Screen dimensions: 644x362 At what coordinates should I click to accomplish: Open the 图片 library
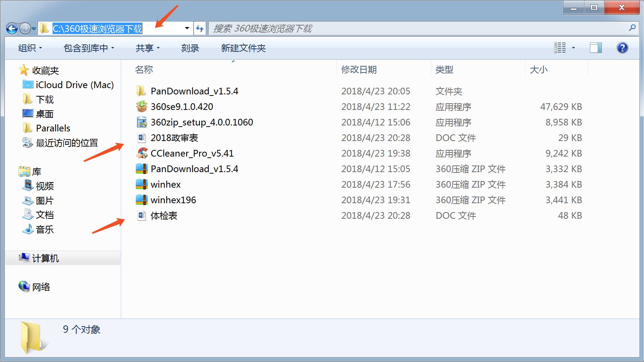45,200
